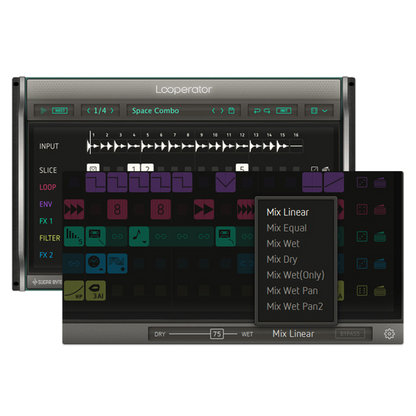Toggle the link cell after green note
The image size is (416, 416).
[x=161, y=236]
